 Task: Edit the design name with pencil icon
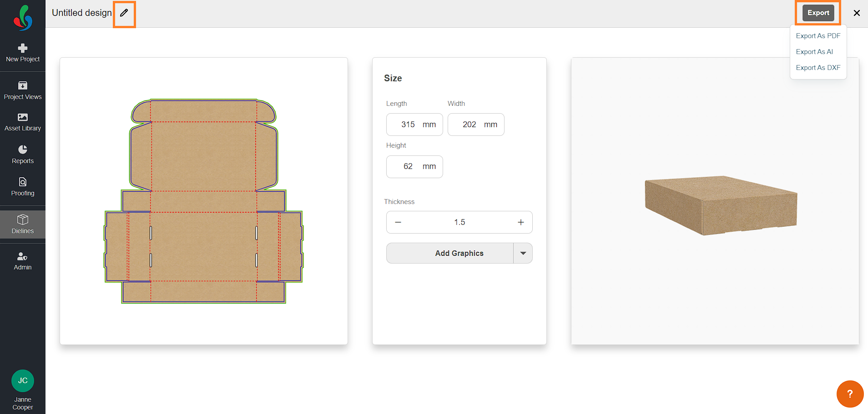tap(124, 13)
